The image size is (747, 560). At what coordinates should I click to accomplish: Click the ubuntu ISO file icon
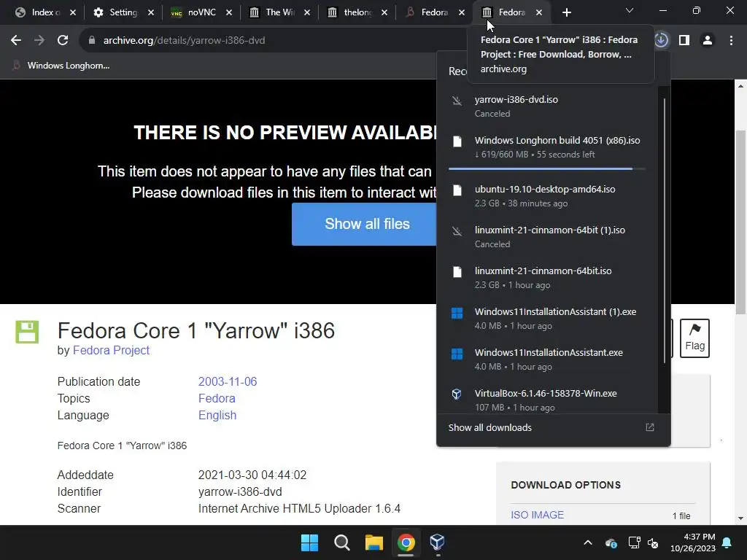(x=457, y=190)
